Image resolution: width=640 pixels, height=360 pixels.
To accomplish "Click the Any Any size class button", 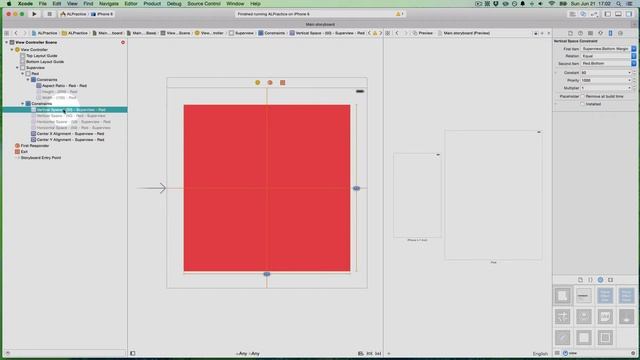I will click(248, 353).
